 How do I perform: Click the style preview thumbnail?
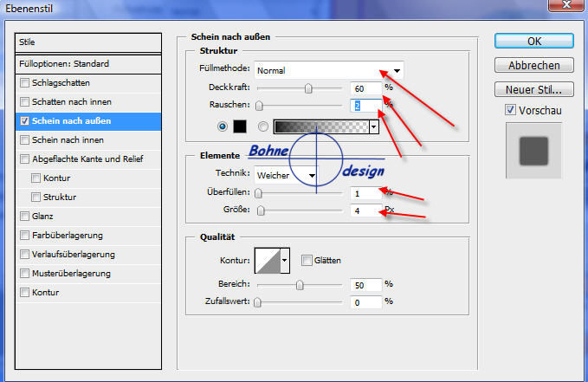coord(534,152)
